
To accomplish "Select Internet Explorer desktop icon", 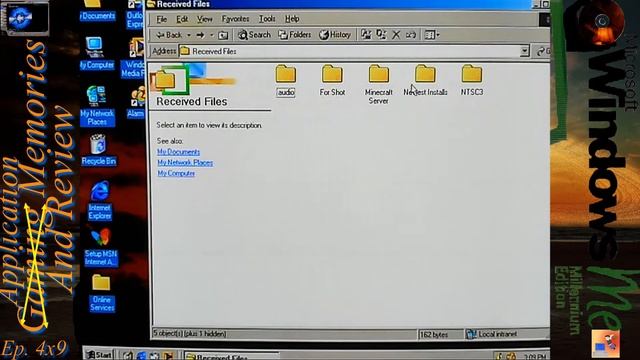I will point(100,201).
